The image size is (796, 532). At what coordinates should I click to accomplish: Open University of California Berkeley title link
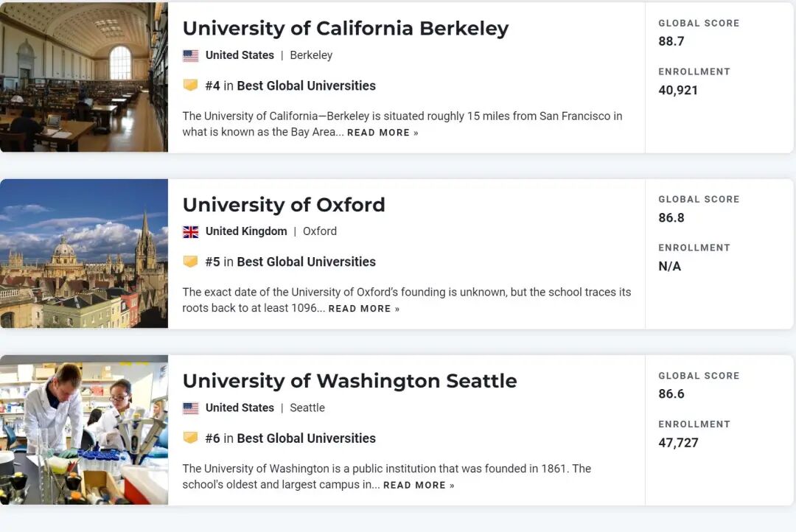click(x=345, y=28)
